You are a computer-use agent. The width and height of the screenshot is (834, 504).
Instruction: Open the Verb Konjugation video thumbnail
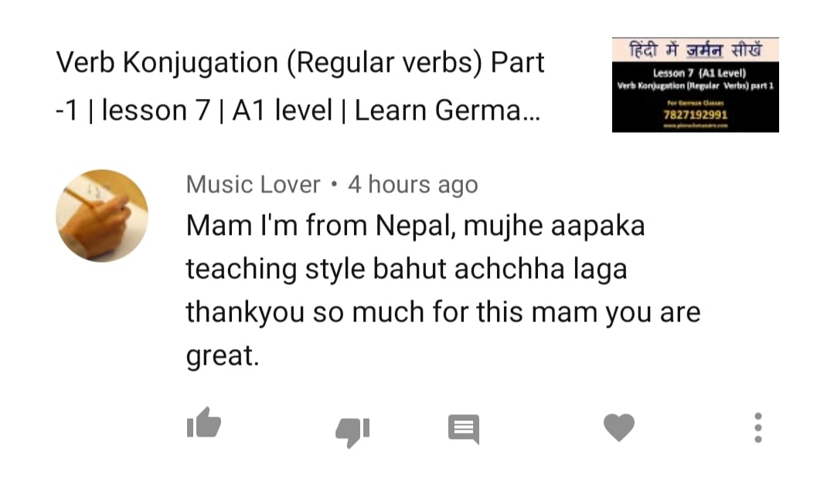pos(695,84)
